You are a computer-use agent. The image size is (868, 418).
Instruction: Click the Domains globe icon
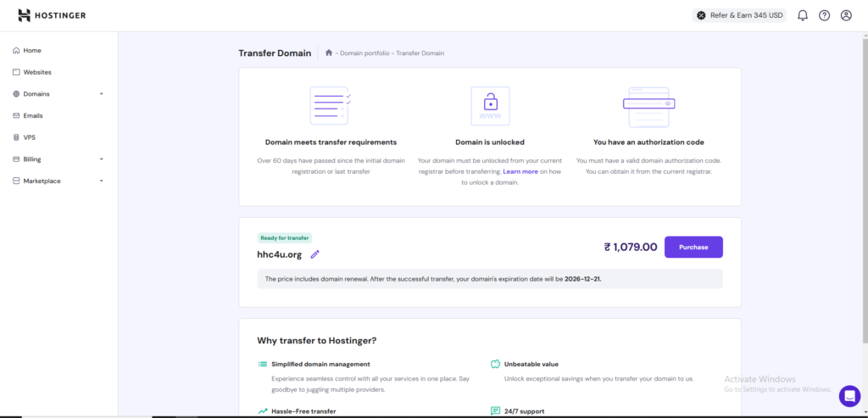(x=16, y=94)
